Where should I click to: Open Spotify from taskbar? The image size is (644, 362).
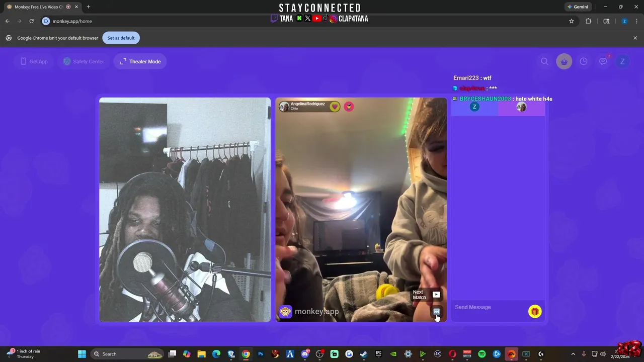[482, 354]
